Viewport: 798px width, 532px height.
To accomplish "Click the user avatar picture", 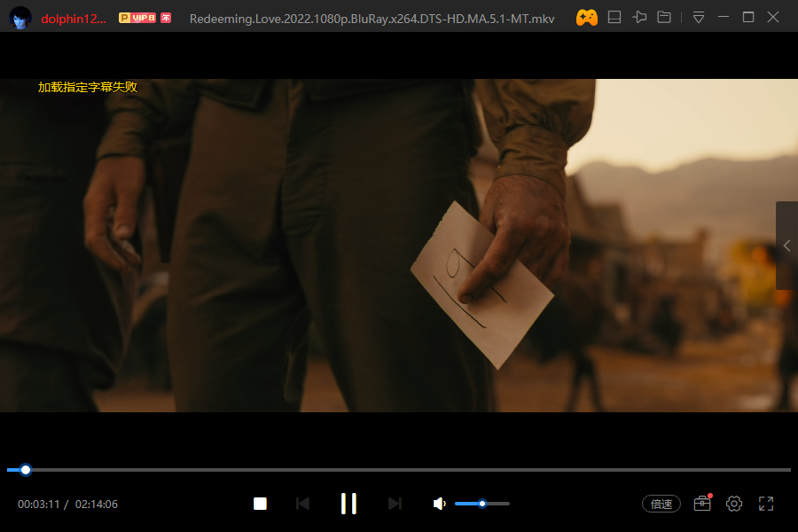I will [x=20, y=17].
